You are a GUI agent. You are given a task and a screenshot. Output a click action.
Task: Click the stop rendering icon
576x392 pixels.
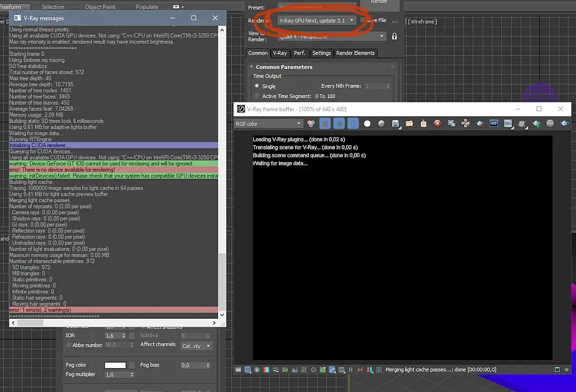pyautogui.click(x=550, y=124)
